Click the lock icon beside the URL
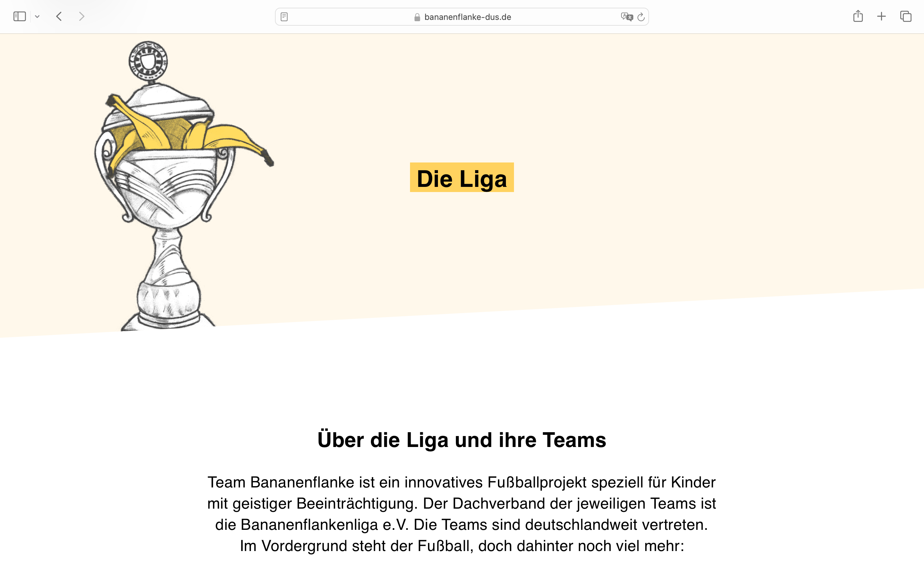This screenshot has width=924, height=578. coord(417,17)
